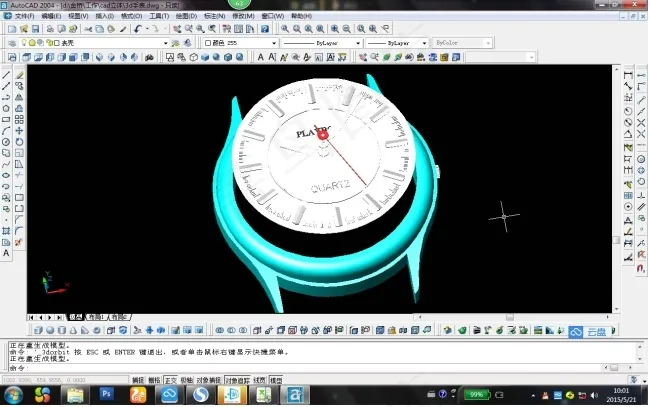This screenshot has height=407, width=650.
Task: Click the Undo arrow in toolbar
Action: (x=137, y=29)
